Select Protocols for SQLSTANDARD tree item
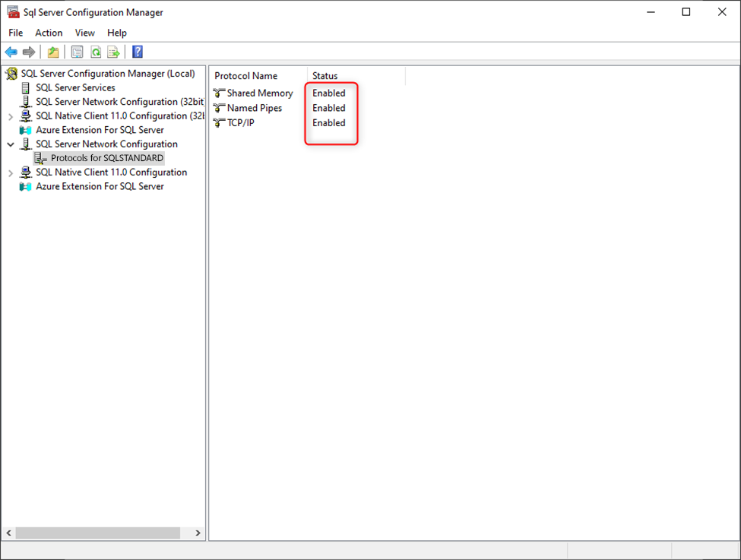741x560 pixels. point(106,158)
